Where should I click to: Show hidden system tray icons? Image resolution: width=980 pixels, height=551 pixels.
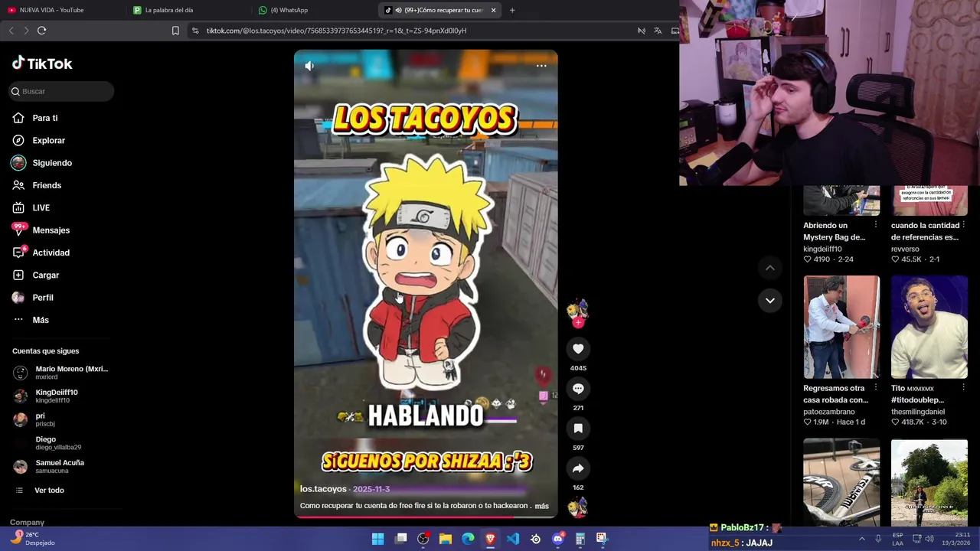[862, 539]
